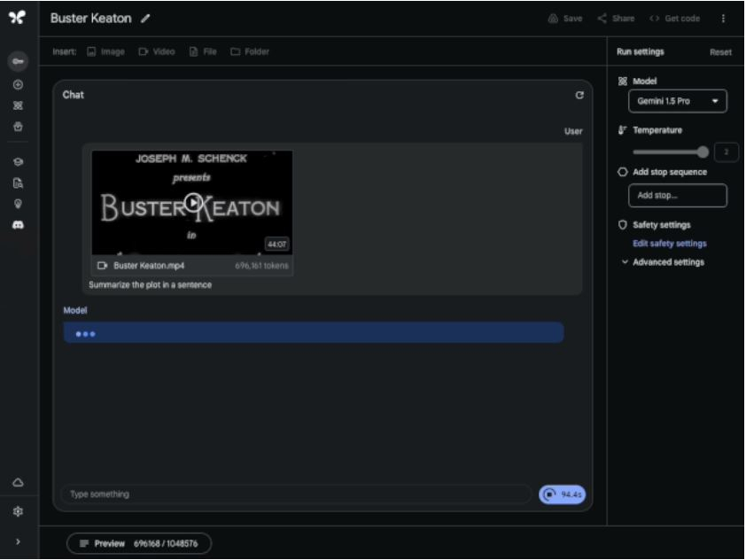Click the butterfly app logo
Viewport: 746px width, 560px height.
point(17,18)
